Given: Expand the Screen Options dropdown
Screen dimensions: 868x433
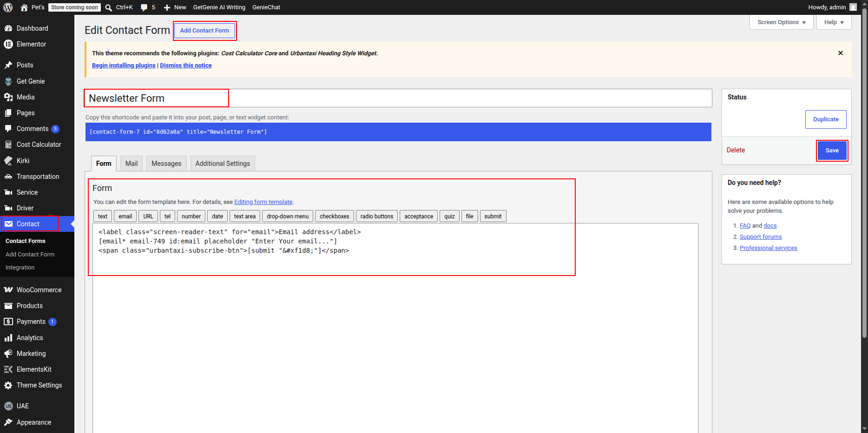Looking at the screenshot, I should (x=782, y=22).
